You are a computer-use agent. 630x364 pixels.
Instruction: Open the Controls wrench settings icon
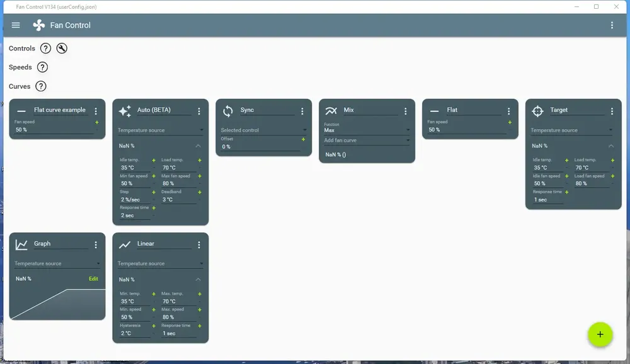[x=62, y=48]
